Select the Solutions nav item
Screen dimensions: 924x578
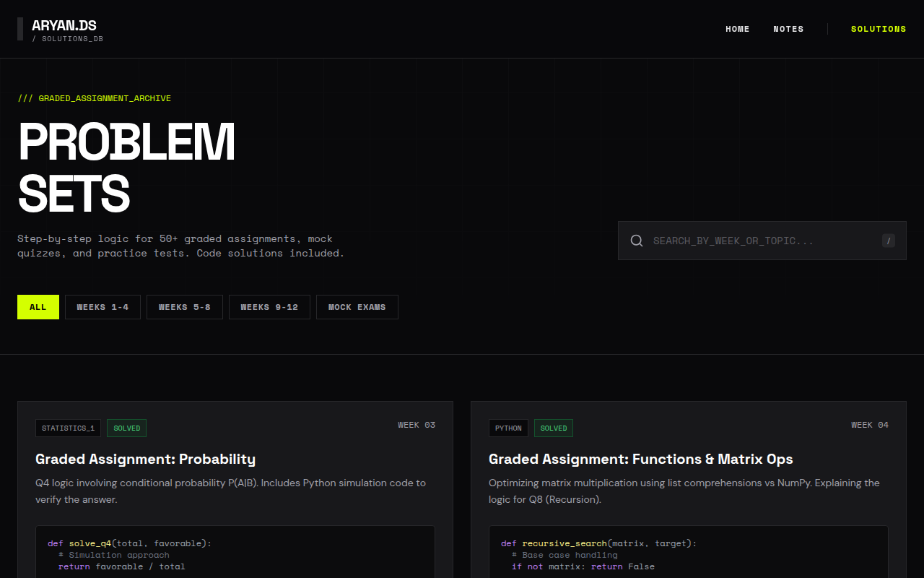[x=878, y=29]
